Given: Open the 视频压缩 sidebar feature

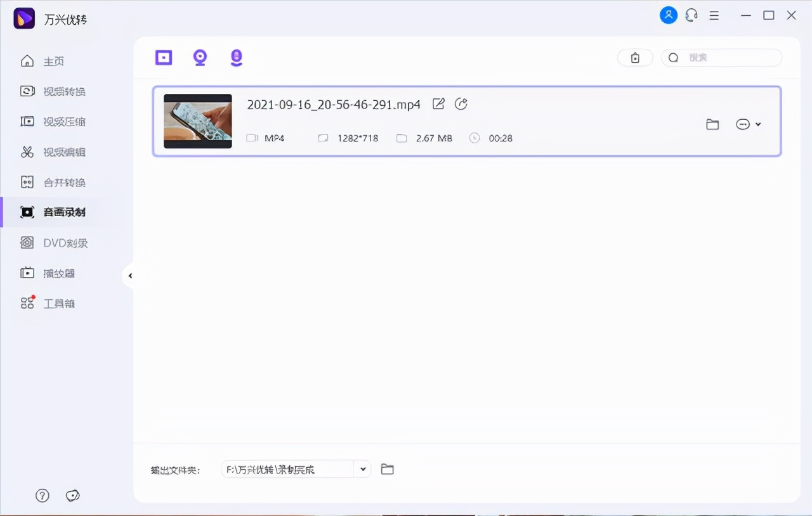Looking at the screenshot, I should (60, 121).
